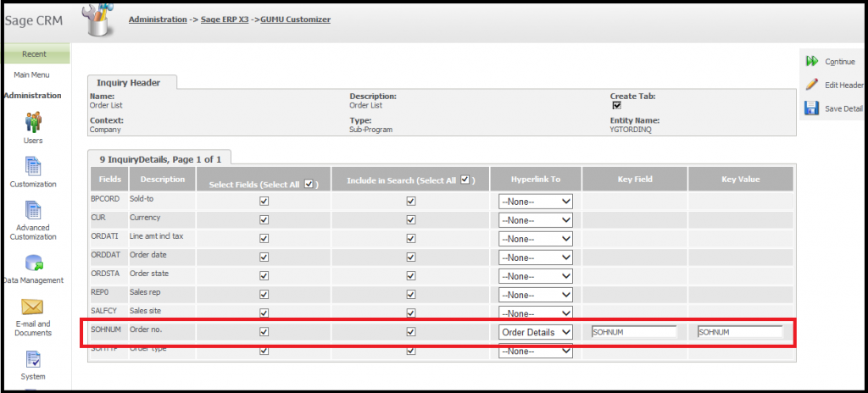
Task: Click the Save Detail floppy disk icon
Action: coord(811,108)
